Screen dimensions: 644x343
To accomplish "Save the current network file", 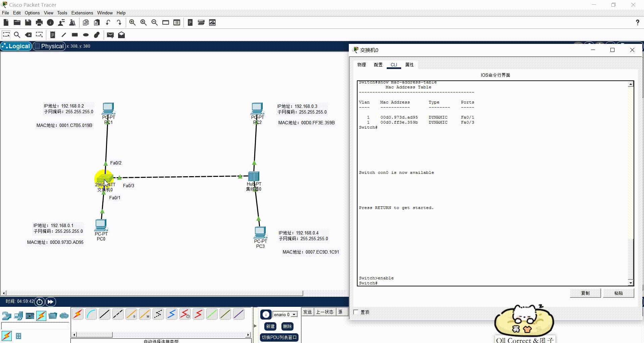I will pyautogui.click(x=28, y=22).
